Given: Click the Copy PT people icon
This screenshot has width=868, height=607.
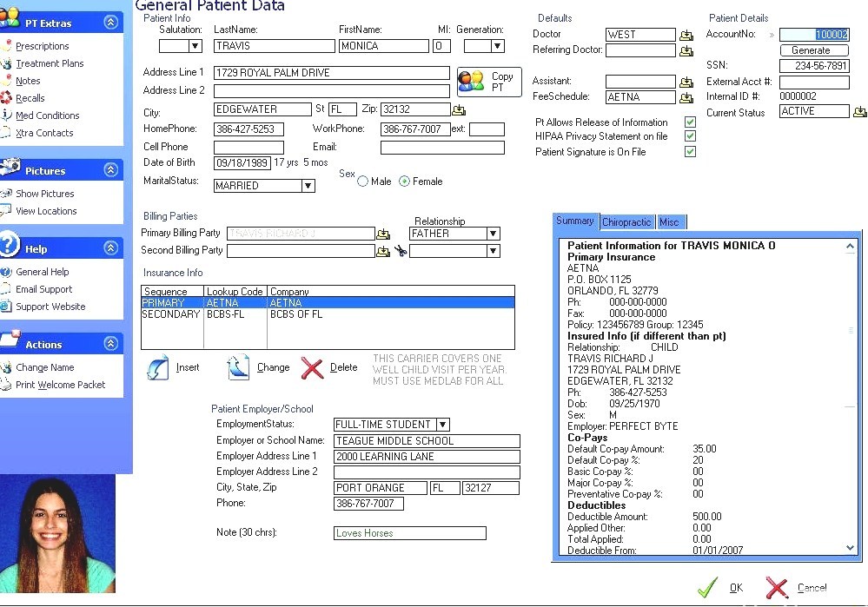Looking at the screenshot, I should point(471,82).
